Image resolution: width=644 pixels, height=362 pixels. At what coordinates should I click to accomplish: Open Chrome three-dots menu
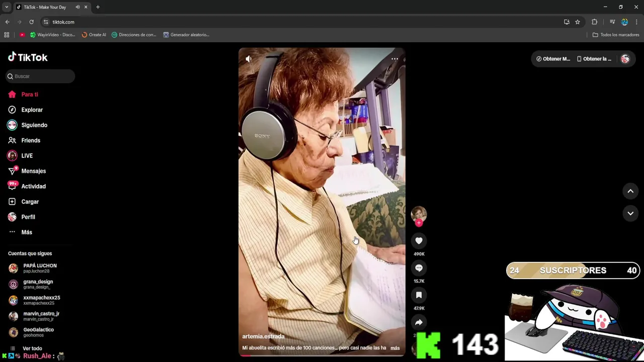tap(637, 22)
